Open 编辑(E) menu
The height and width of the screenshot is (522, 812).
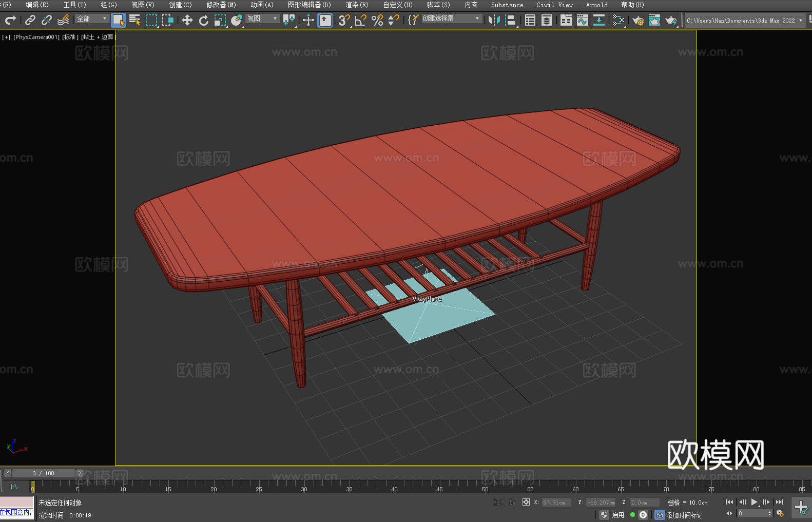pyautogui.click(x=37, y=5)
